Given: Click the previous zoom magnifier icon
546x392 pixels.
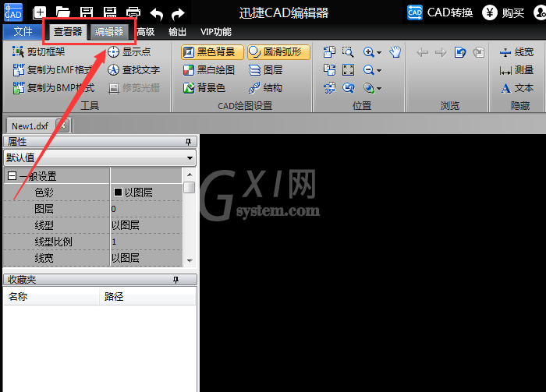Looking at the screenshot, I should (x=348, y=88).
